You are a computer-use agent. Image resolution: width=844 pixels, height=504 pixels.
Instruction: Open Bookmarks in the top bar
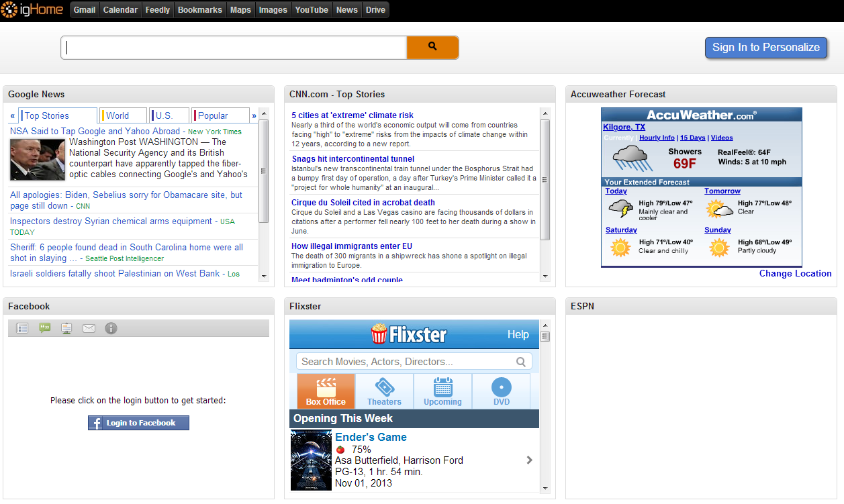tap(200, 10)
